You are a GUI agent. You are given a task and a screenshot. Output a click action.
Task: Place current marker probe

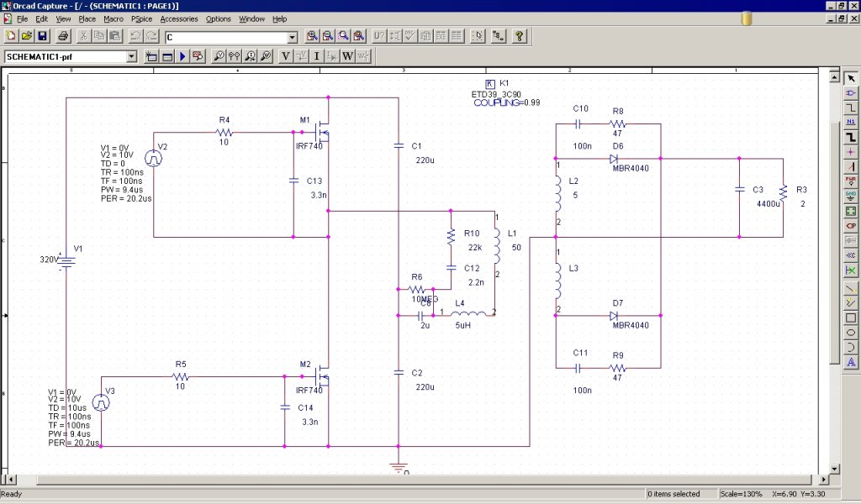[x=251, y=56]
